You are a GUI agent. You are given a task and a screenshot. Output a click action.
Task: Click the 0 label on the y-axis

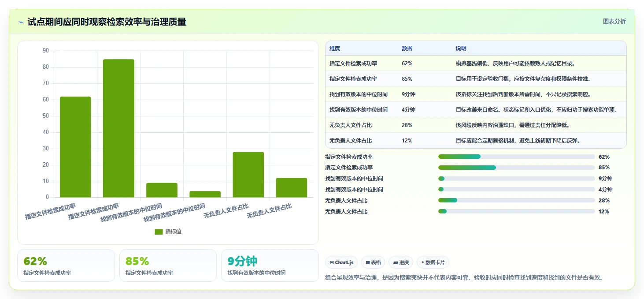click(x=48, y=197)
